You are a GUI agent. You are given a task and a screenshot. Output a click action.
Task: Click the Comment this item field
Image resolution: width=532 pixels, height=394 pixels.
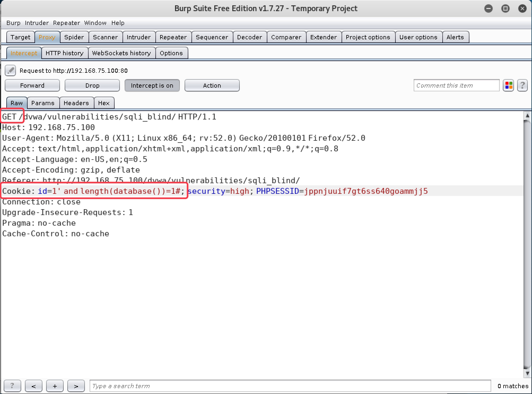click(456, 85)
